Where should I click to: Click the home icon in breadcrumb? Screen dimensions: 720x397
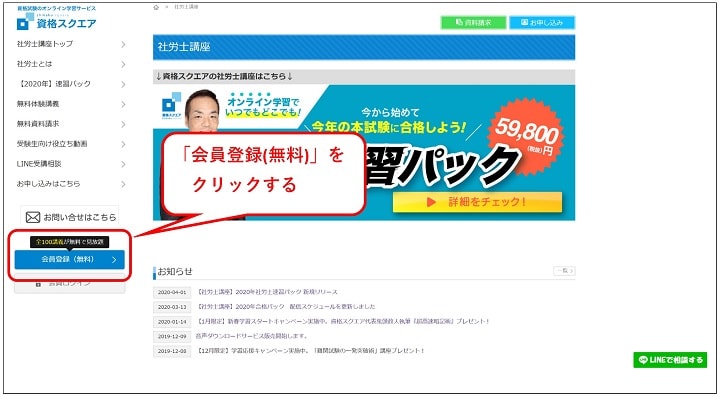[156, 7]
